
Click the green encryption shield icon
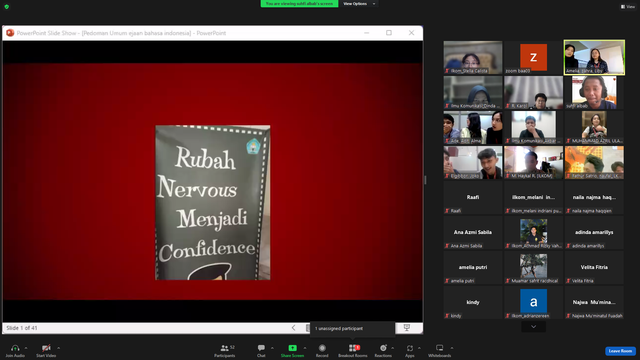(7, 7)
